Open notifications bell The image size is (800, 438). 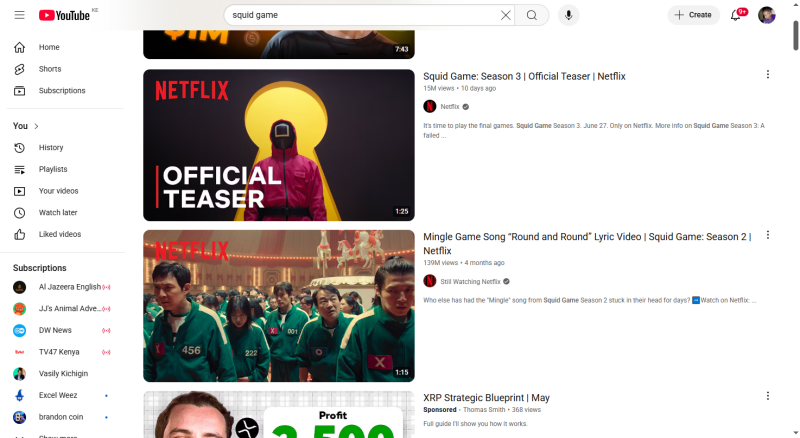pos(735,15)
